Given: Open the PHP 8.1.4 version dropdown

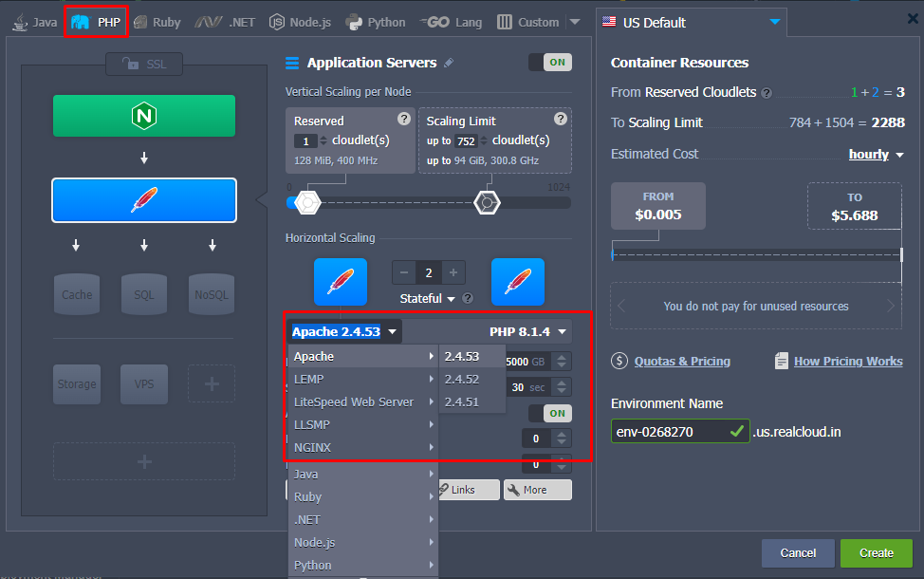Looking at the screenshot, I should click(x=528, y=331).
